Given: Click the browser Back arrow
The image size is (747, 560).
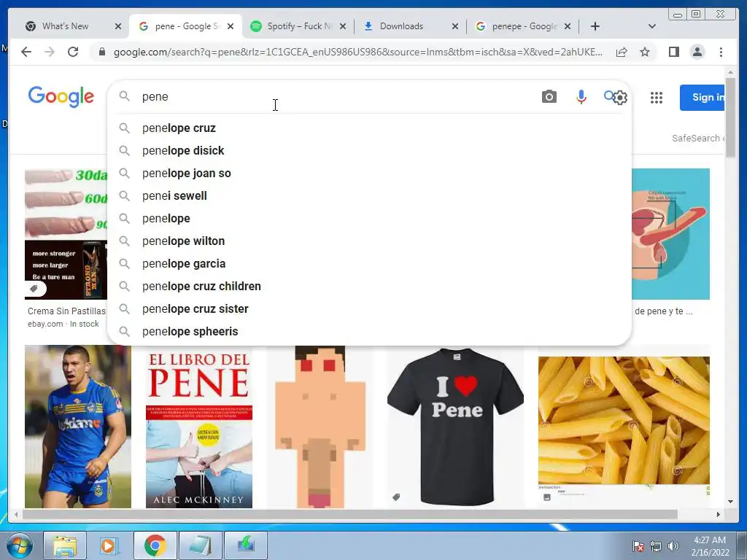Looking at the screenshot, I should point(26,52).
